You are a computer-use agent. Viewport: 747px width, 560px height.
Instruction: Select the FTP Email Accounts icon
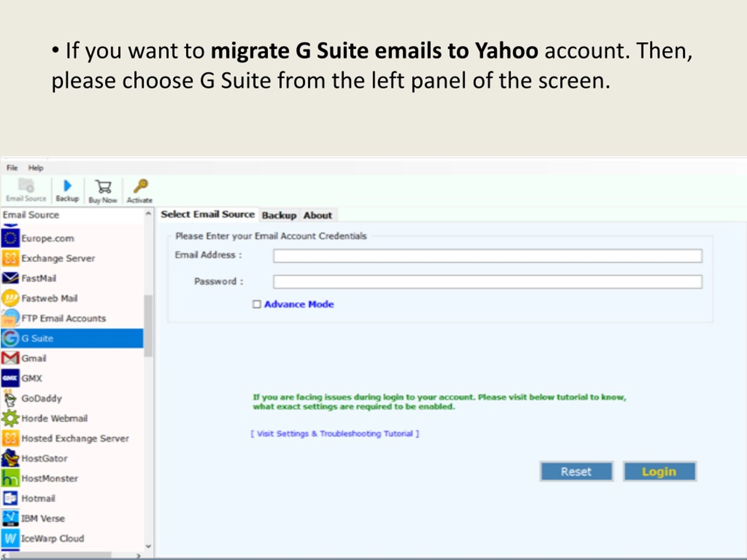[x=10, y=318]
